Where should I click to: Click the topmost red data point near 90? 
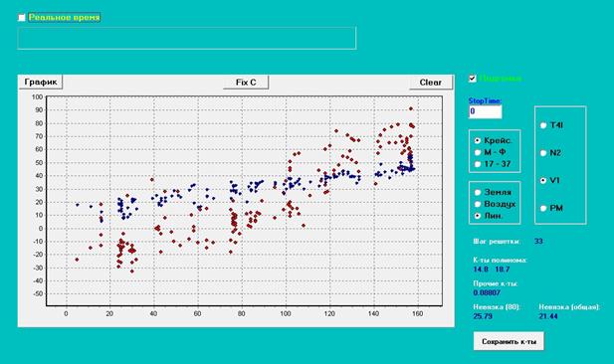411,108
